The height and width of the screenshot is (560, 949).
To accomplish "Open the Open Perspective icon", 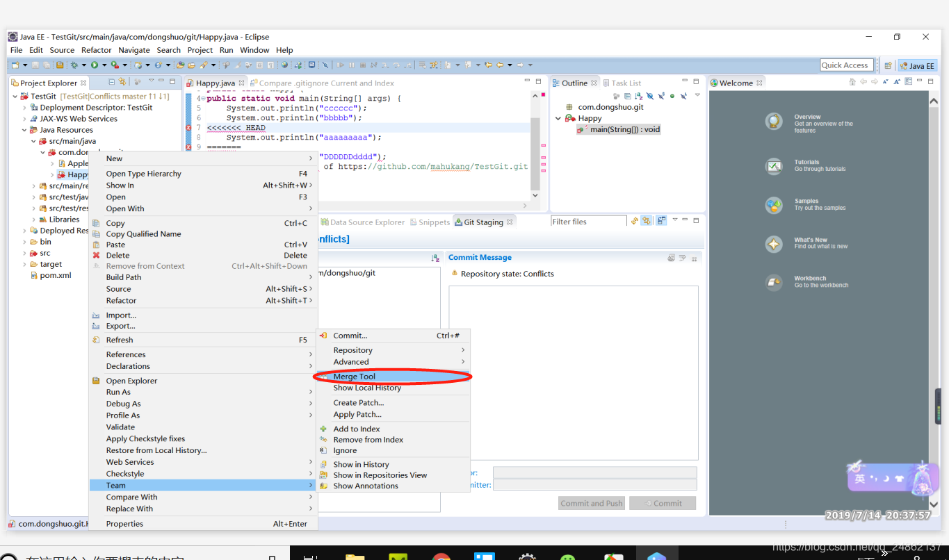I will 888,65.
